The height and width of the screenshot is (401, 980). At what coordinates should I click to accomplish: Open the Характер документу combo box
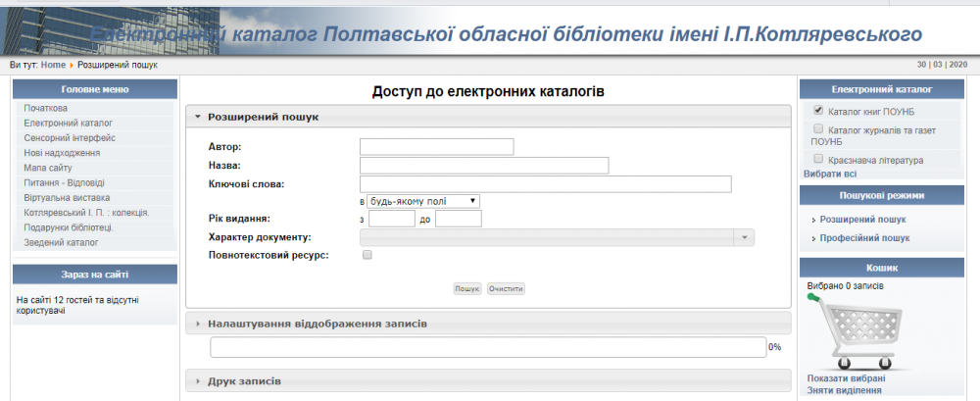coord(557,237)
